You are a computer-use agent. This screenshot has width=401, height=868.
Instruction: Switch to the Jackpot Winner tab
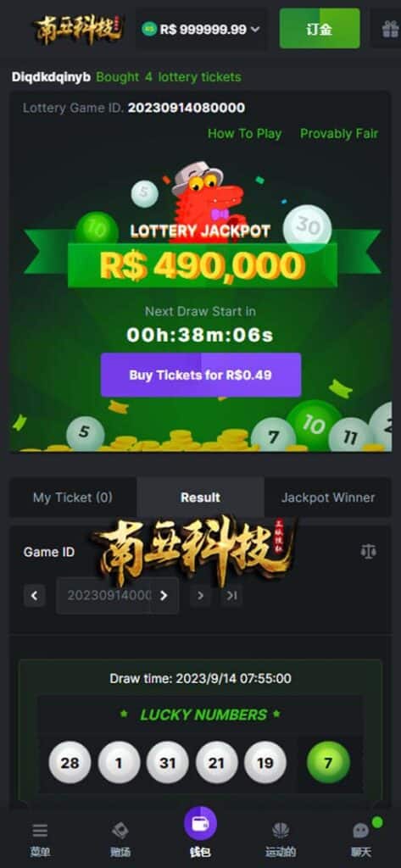328,497
